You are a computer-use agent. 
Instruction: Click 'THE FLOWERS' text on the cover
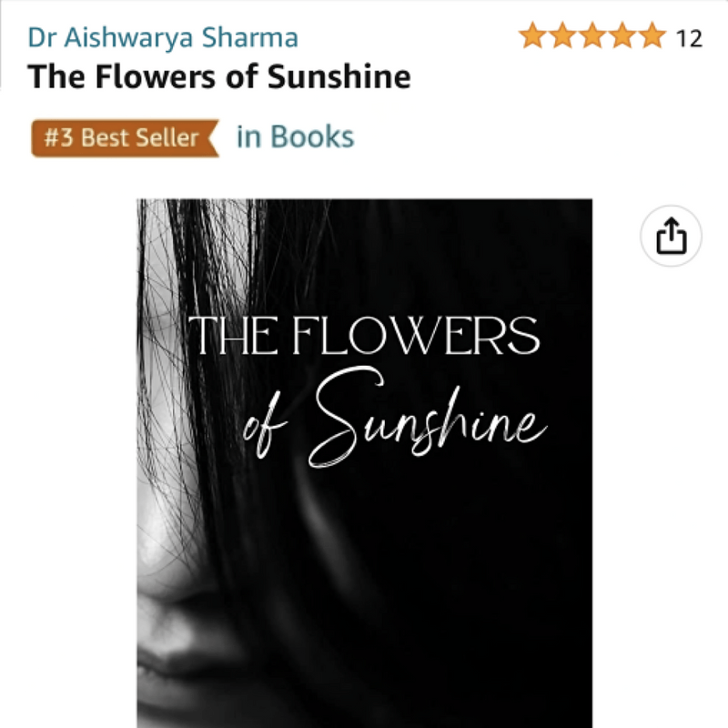pos(364,338)
